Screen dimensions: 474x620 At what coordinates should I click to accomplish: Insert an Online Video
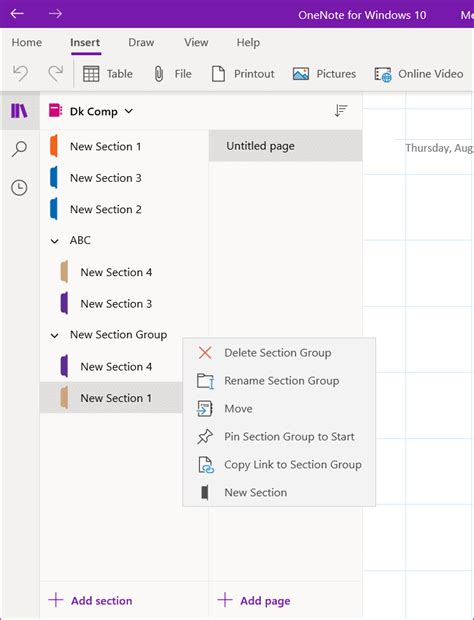coord(419,74)
